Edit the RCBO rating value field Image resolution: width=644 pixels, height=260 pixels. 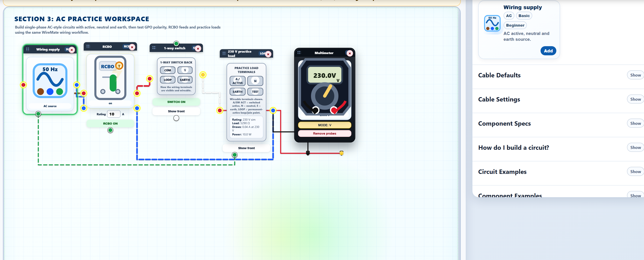113,114
